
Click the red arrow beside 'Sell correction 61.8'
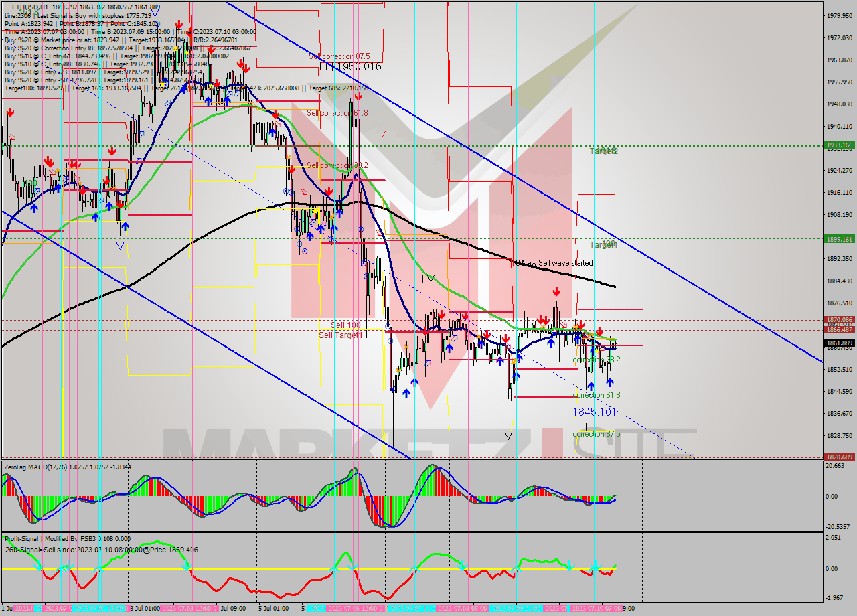[x=358, y=98]
